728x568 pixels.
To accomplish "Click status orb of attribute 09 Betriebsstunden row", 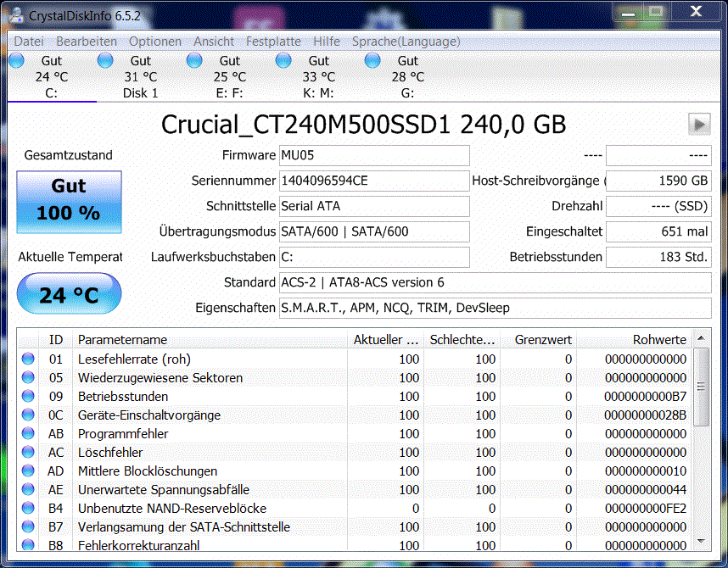I will click(x=28, y=396).
